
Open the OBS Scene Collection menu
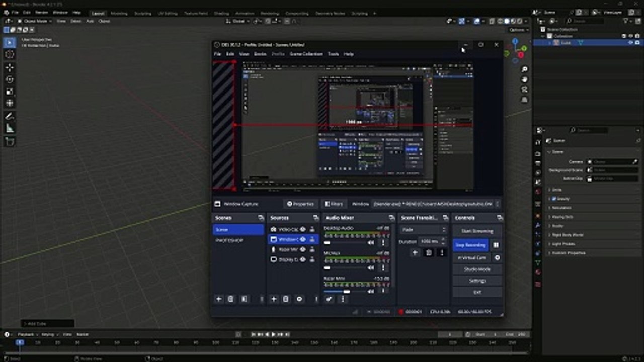pyautogui.click(x=306, y=54)
